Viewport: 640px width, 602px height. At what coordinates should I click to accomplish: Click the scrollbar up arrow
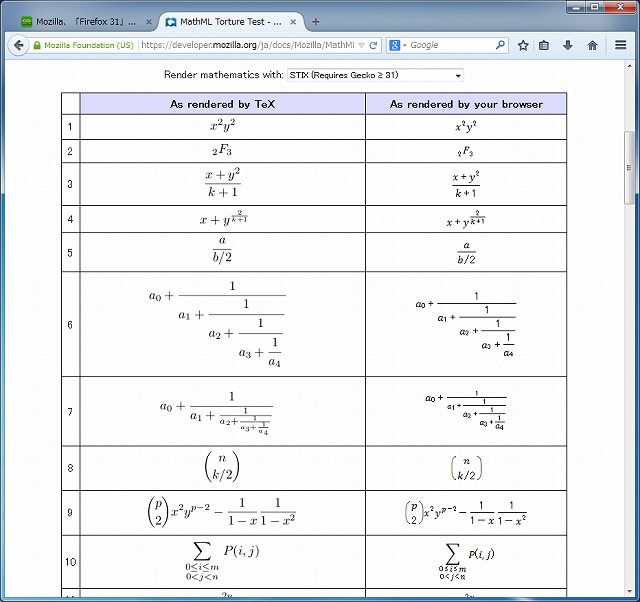[629, 66]
